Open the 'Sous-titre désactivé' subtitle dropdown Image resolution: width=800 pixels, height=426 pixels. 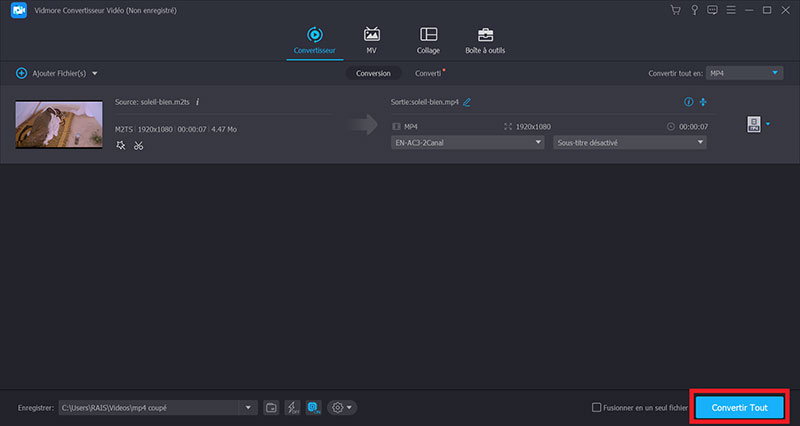629,143
